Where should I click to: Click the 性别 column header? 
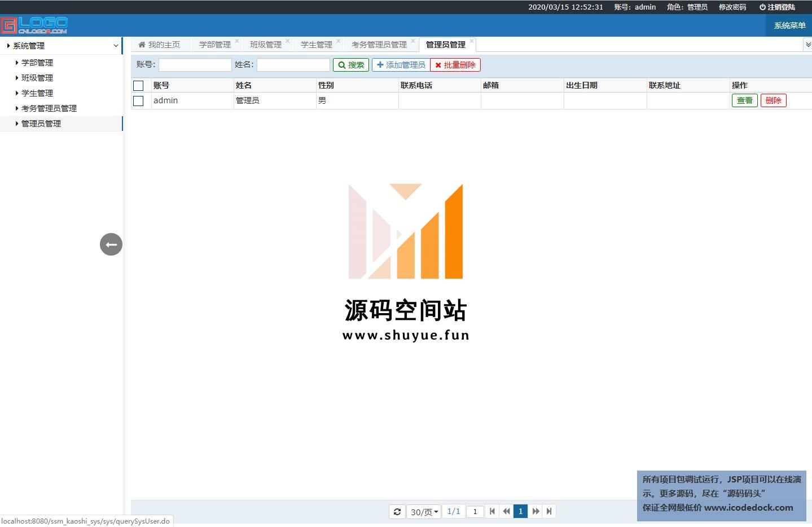coord(357,85)
